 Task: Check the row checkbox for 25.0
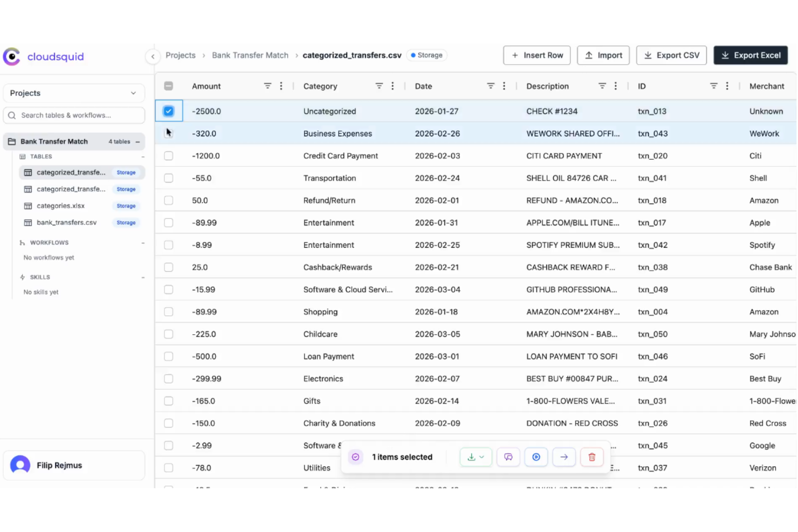169,267
